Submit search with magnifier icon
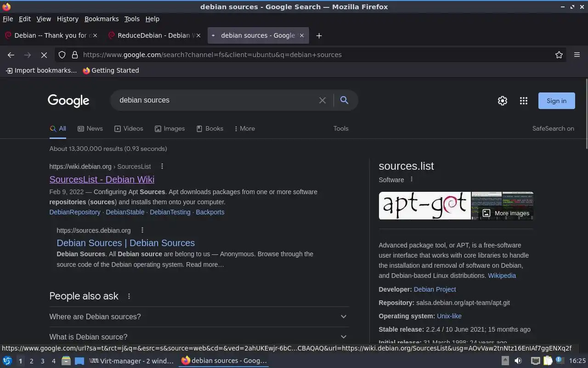The height and width of the screenshot is (368, 588). pyautogui.click(x=344, y=100)
